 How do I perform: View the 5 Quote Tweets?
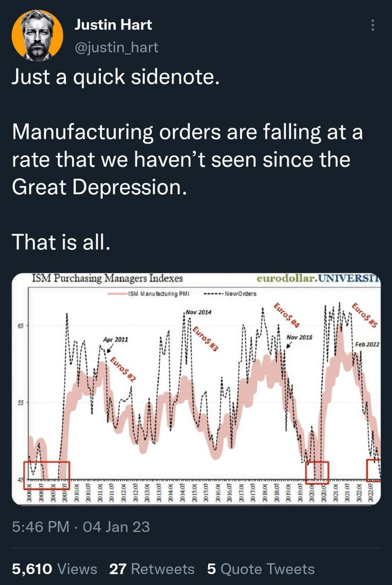pos(261,569)
